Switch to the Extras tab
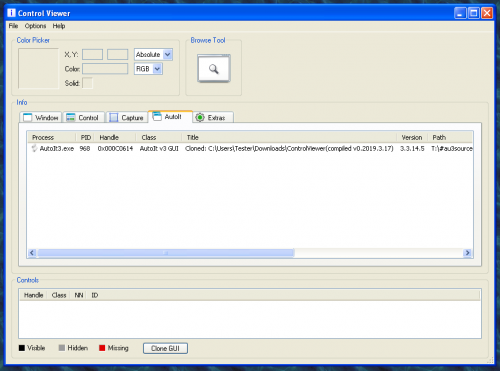Viewport: 500px width, 371px height. [213, 117]
